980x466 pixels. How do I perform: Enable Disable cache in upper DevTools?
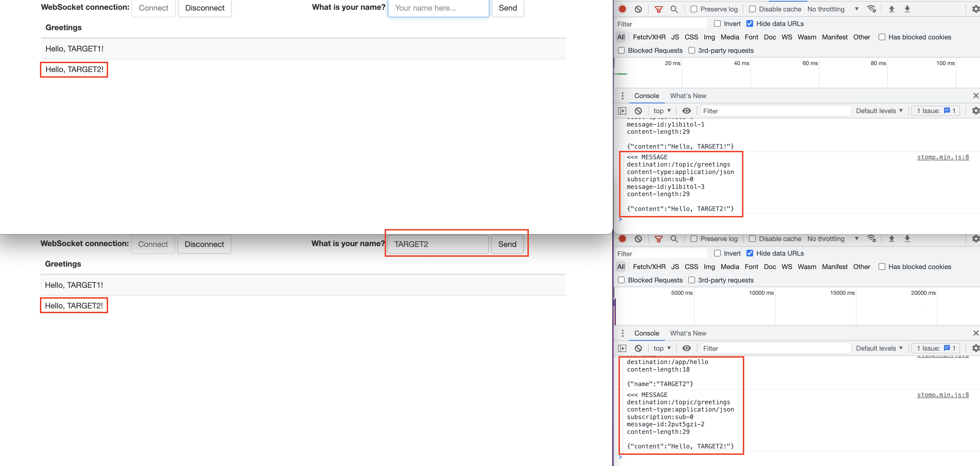click(752, 9)
